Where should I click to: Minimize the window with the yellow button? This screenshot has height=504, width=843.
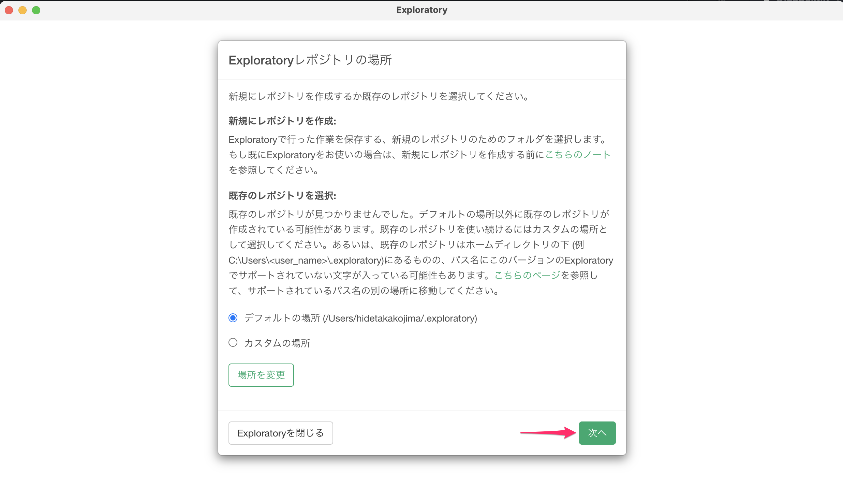pos(23,10)
